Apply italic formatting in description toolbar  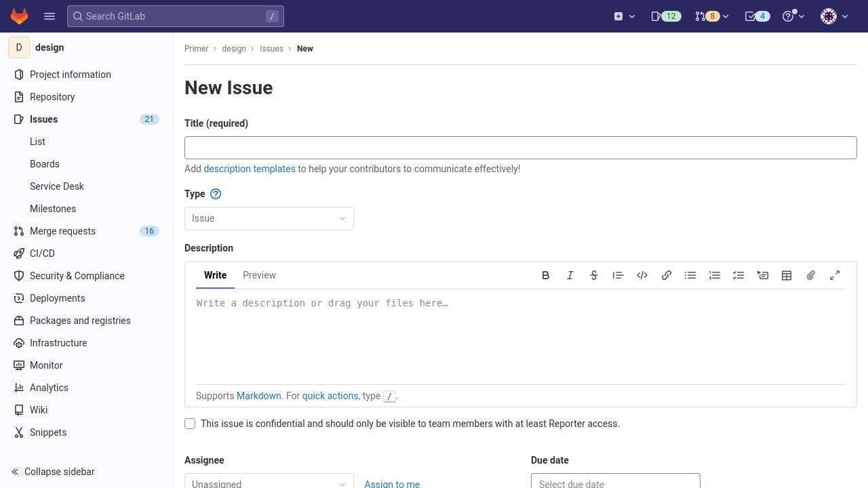click(570, 275)
